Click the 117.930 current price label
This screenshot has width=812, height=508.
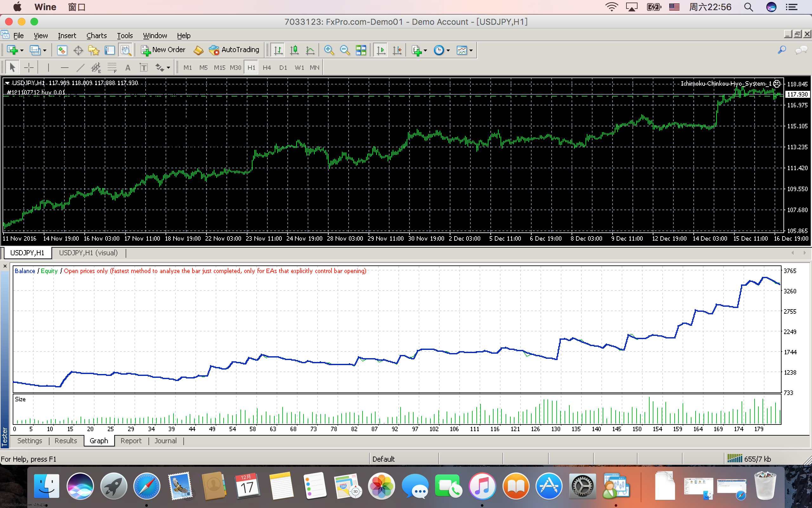coord(797,94)
